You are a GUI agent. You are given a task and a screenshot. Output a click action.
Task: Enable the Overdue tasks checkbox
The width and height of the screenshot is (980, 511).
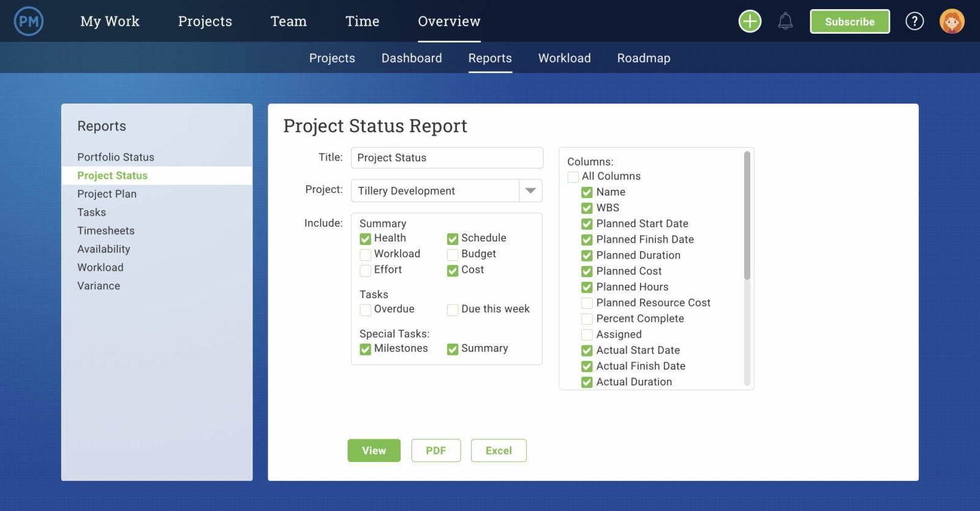click(x=366, y=309)
